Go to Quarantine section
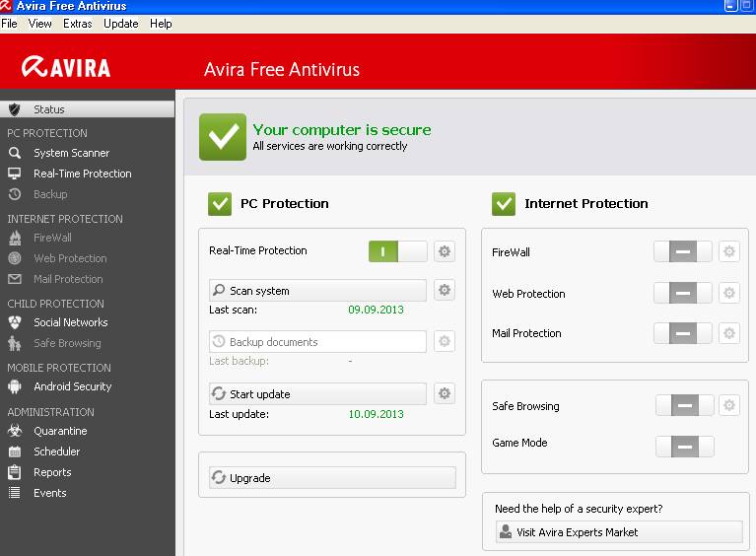 [x=60, y=431]
